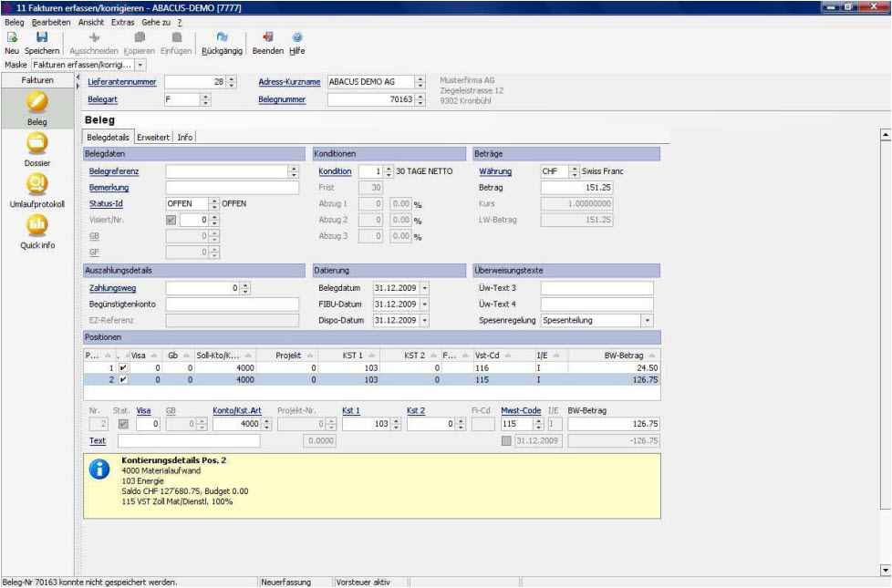Click the position Text input field
The width and height of the screenshot is (892, 588).
point(189,440)
